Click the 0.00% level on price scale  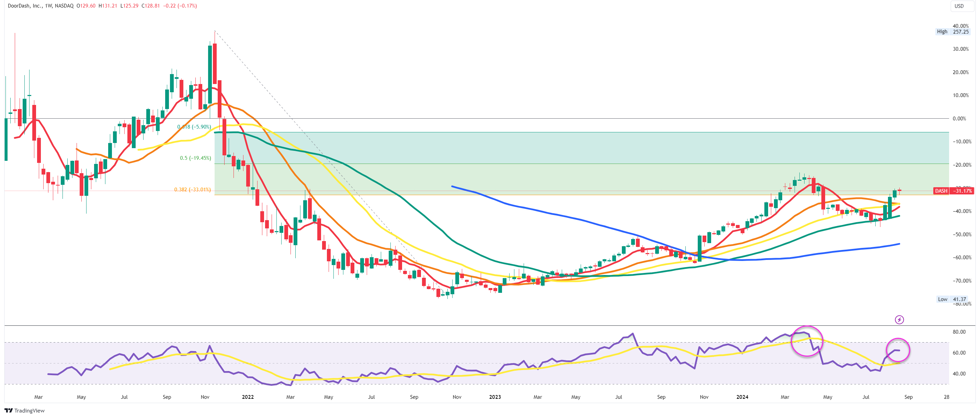[959, 119]
